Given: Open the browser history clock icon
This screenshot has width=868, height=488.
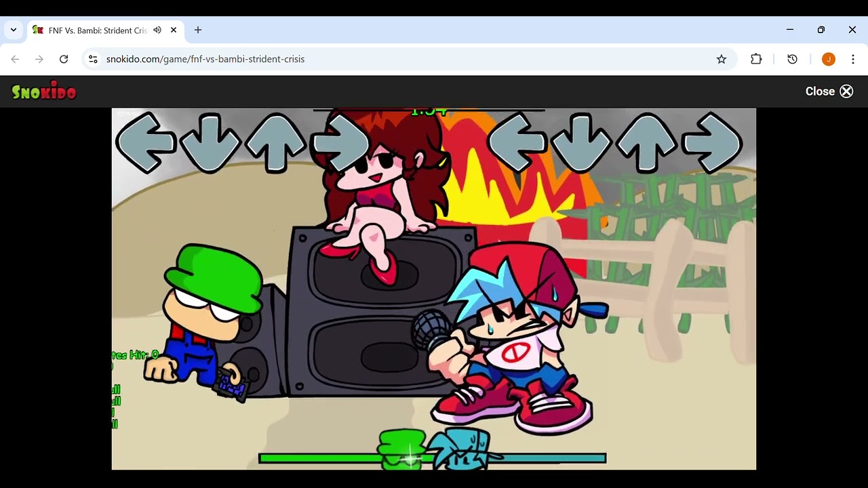Looking at the screenshot, I should pos(792,59).
